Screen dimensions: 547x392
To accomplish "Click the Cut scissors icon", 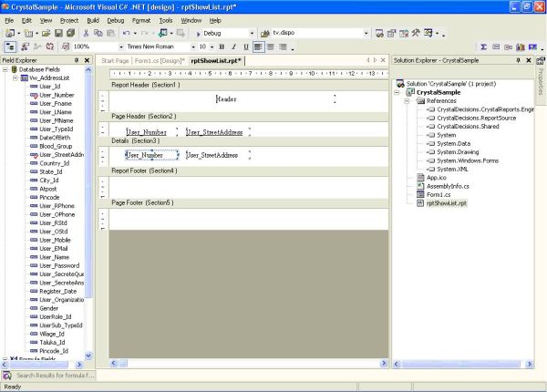I will [x=86, y=33].
